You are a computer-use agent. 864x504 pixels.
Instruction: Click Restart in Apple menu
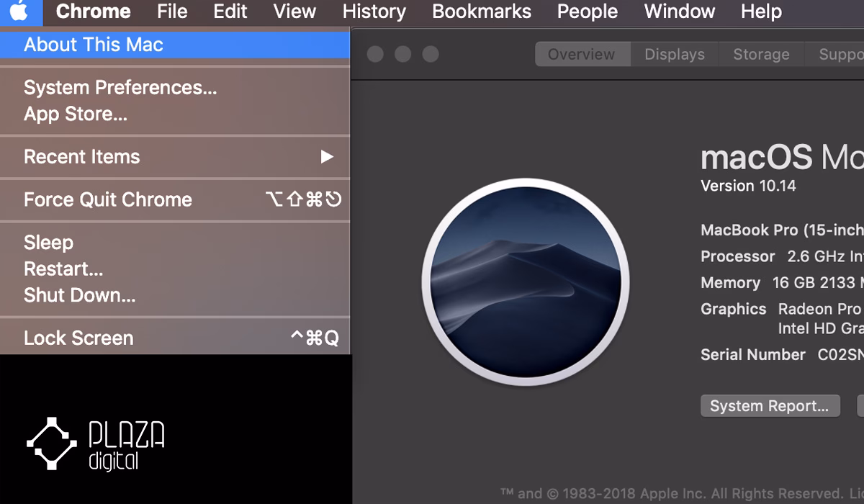pos(175,269)
